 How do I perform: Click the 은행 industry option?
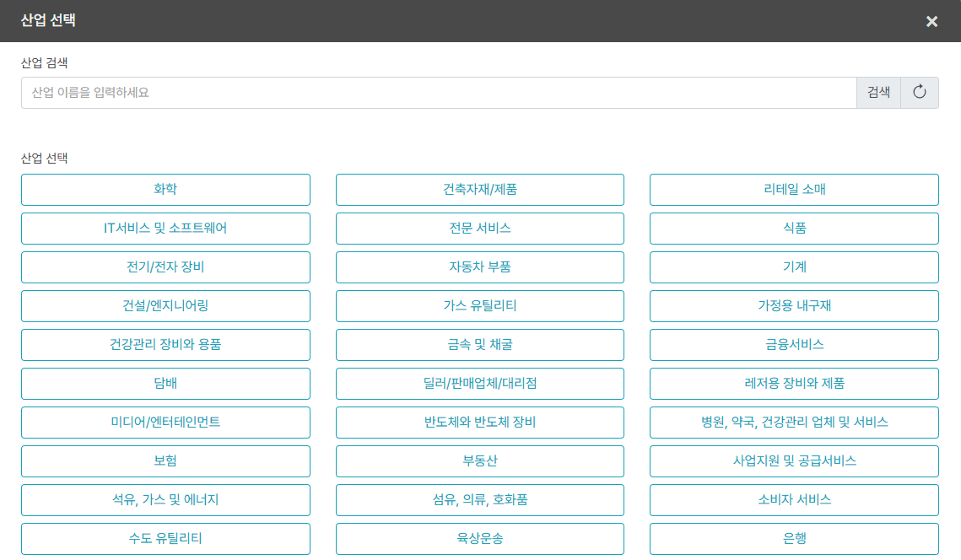tap(794, 539)
